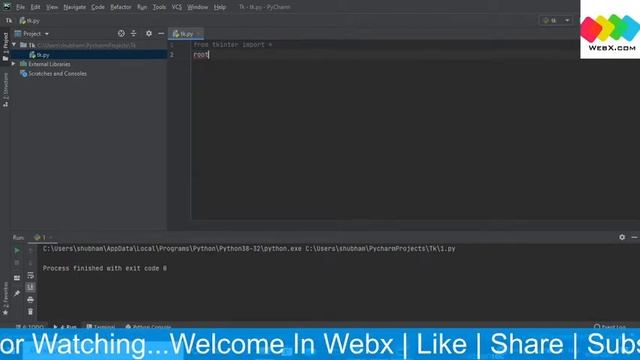Expand External Libraries node
The image size is (640, 360).
pyautogui.click(x=13, y=64)
